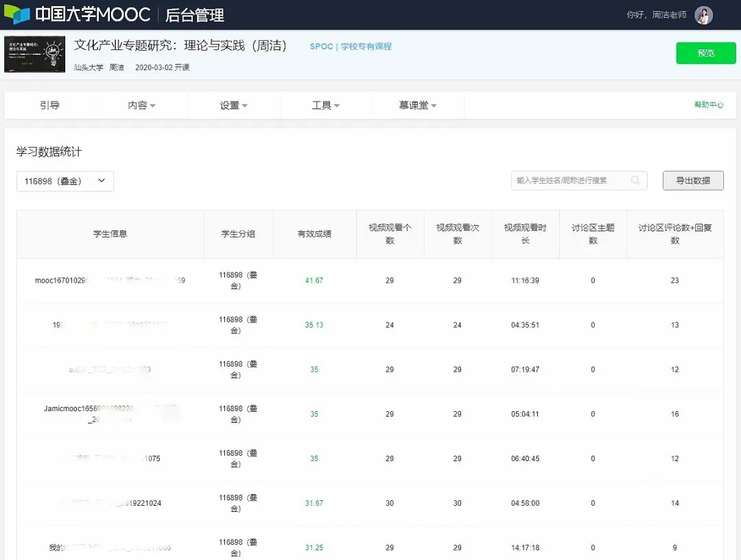The image size is (741, 560).
Task: Expand the 116898（叠金） group dropdown
Action: [65, 181]
